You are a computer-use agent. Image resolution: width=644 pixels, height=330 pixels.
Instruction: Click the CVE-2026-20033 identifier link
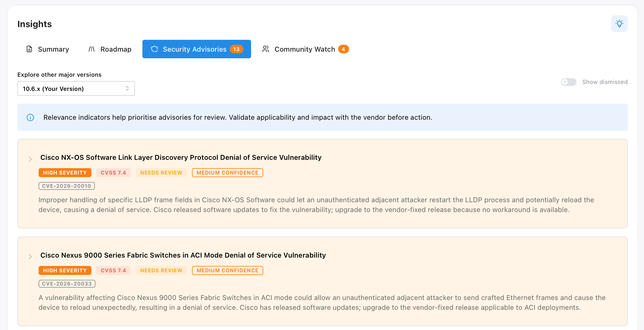(x=67, y=284)
